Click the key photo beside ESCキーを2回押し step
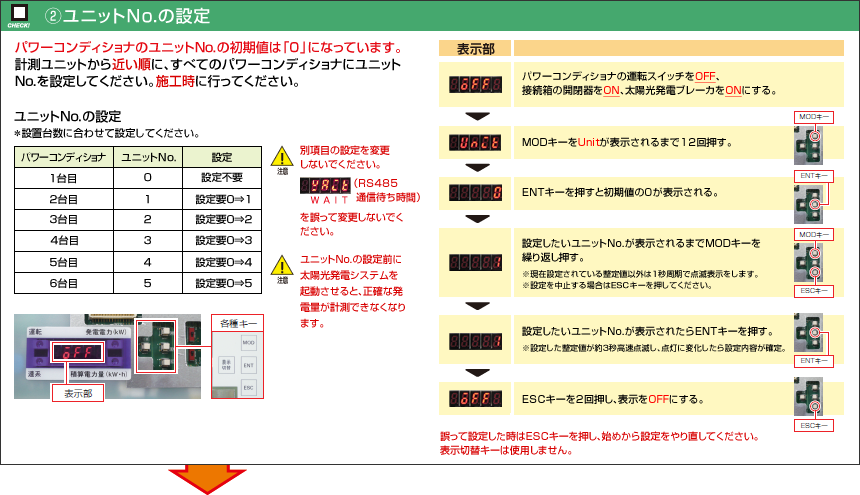Viewport: 860px width, 495px height. (808, 397)
